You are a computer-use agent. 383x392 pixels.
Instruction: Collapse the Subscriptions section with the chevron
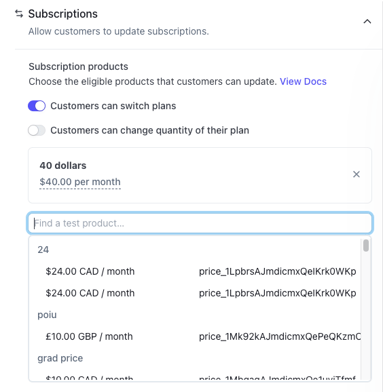(x=367, y=22)
